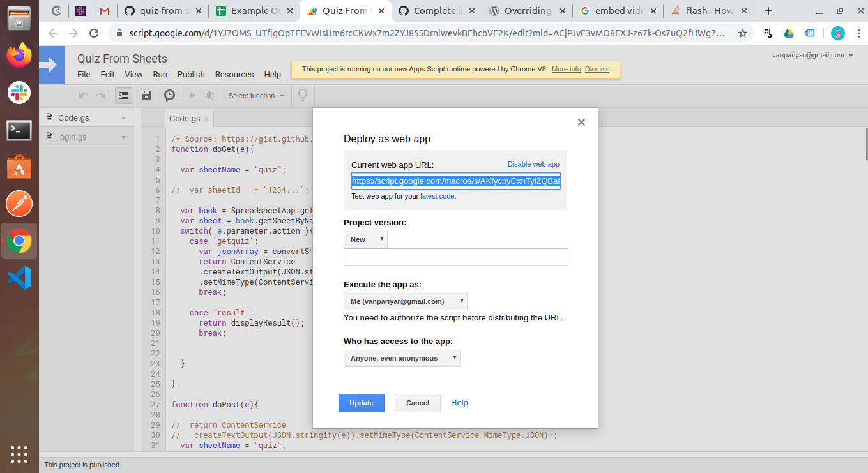Open the View menu
868x473 pixels.
(x=133, y=74)
